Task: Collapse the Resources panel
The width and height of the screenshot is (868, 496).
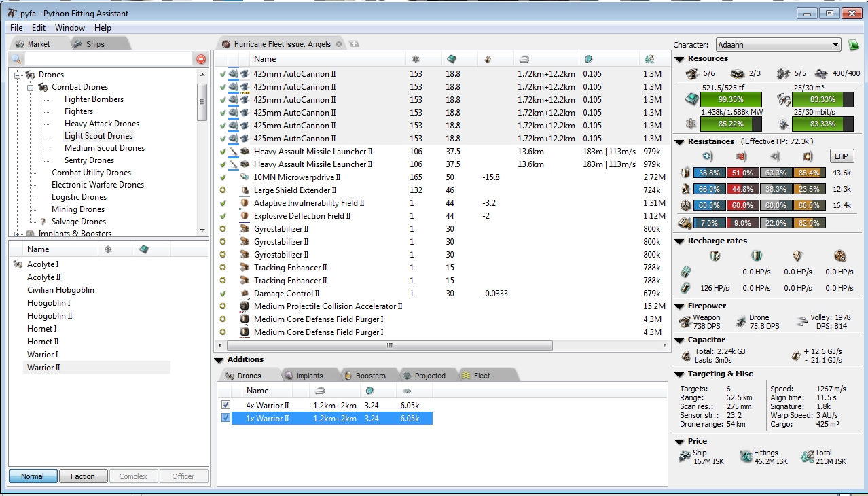Action: click(679, 59)
